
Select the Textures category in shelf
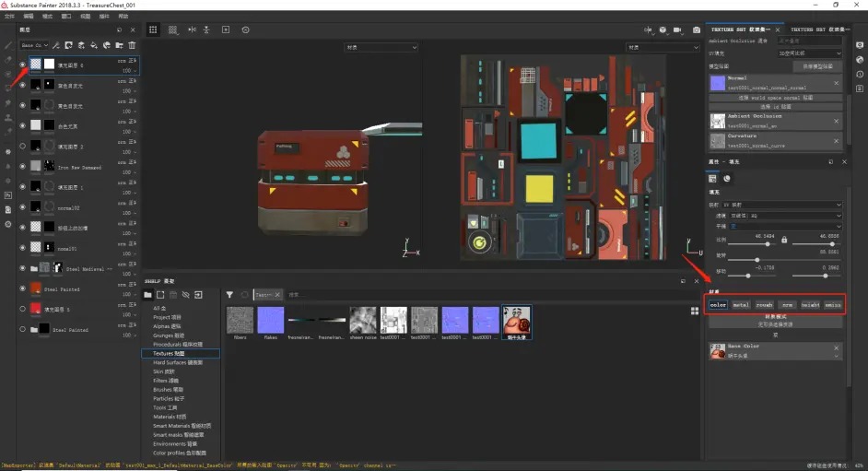click(167, 354)
